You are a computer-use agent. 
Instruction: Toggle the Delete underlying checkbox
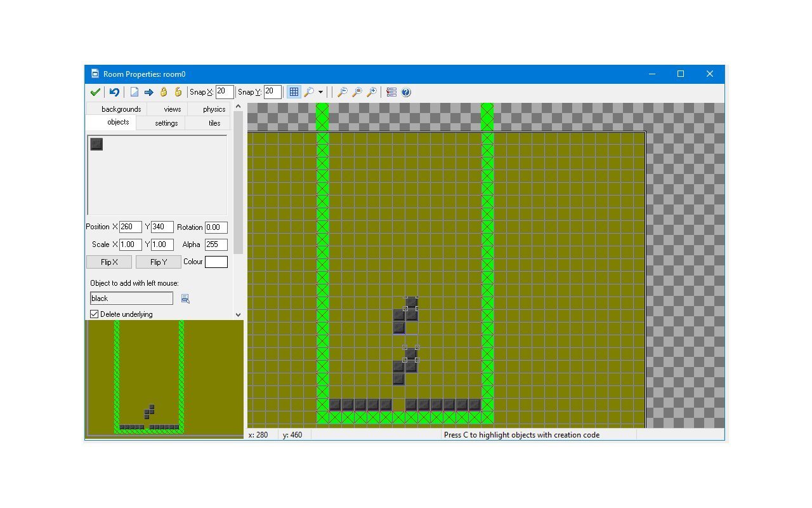click(x=95, y=314)
